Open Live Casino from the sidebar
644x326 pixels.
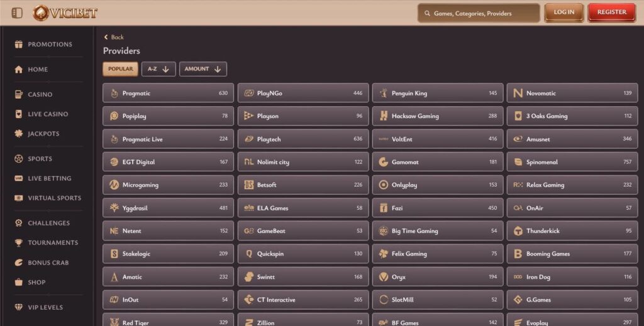[x=47, y=114]
